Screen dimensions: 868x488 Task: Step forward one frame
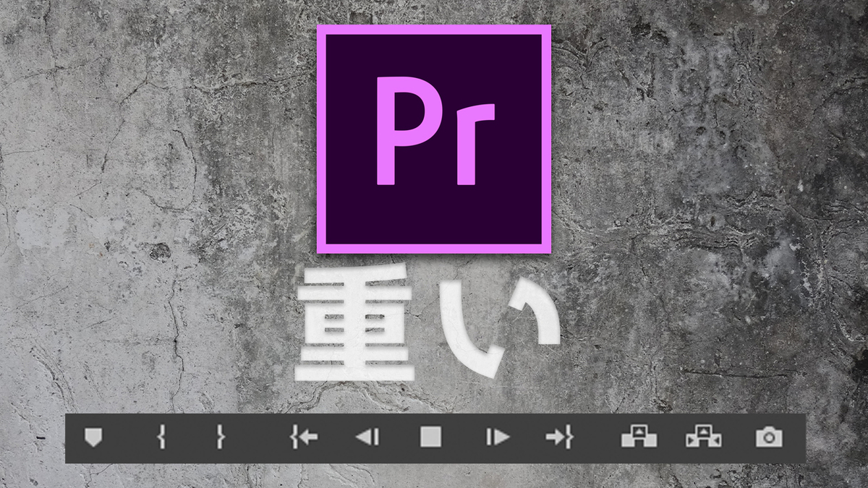point(498,437)
